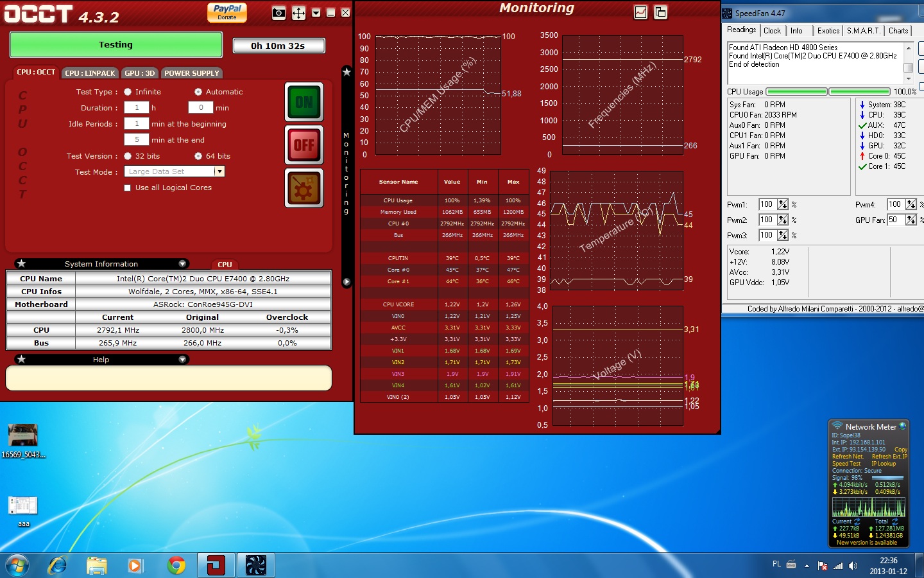Click the SpeedFan detection log scrollbar
Viewport: 924px width, 578px height.
[908, 63]
